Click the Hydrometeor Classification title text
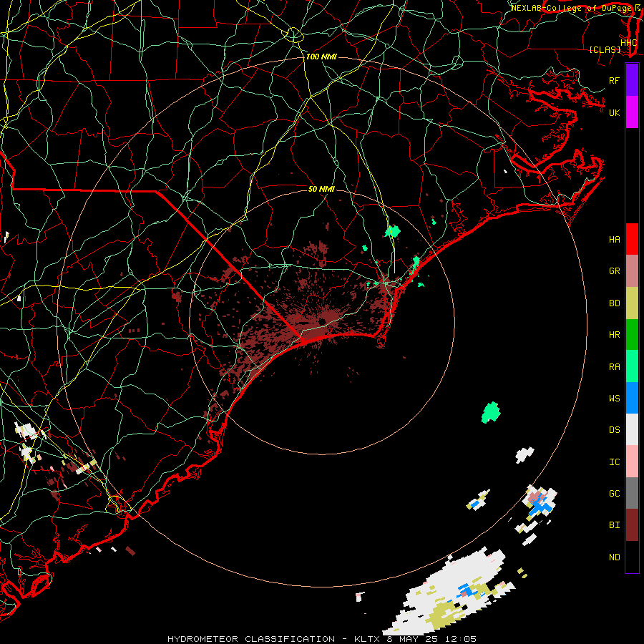The width and height of the screenshot is (644, 644). coord(251,639)
